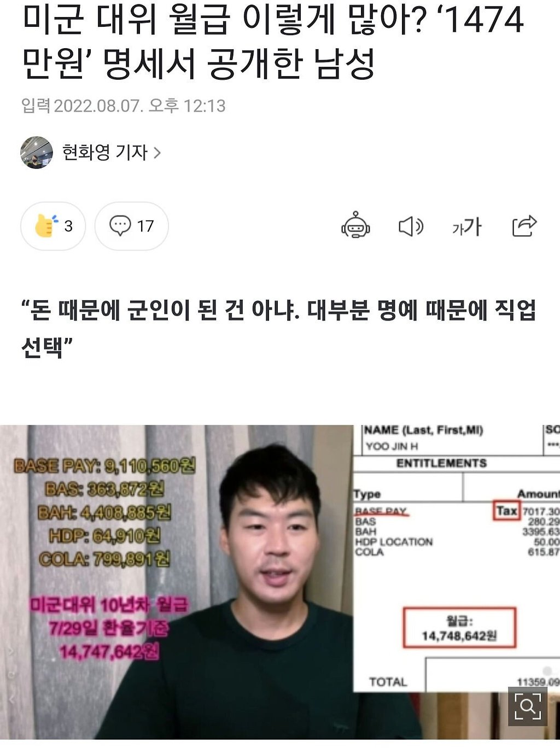Share the article using the share icon
The width and height of the screenshot is (560, 748).
pos(524,225)
